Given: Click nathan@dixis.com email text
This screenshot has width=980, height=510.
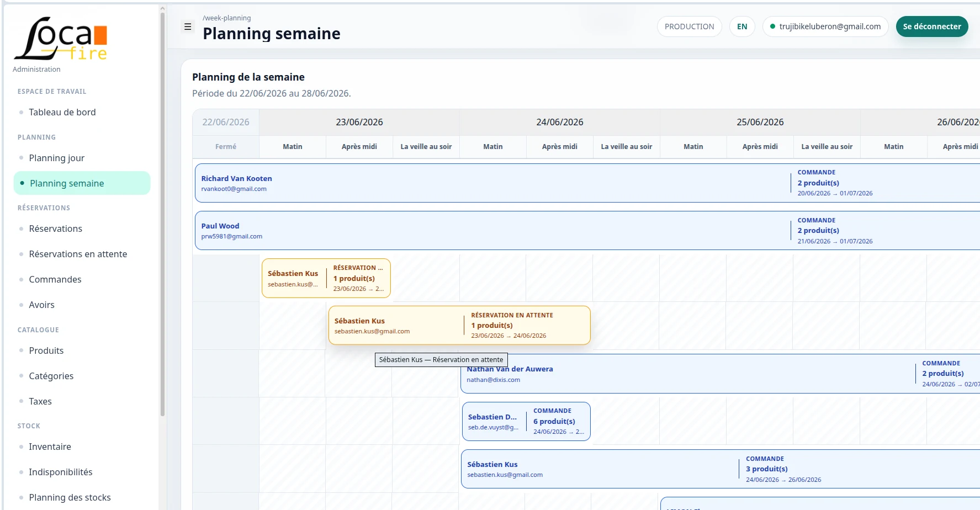Looking at the screenshot, I should pyautogui.click(x=494, y=380).
